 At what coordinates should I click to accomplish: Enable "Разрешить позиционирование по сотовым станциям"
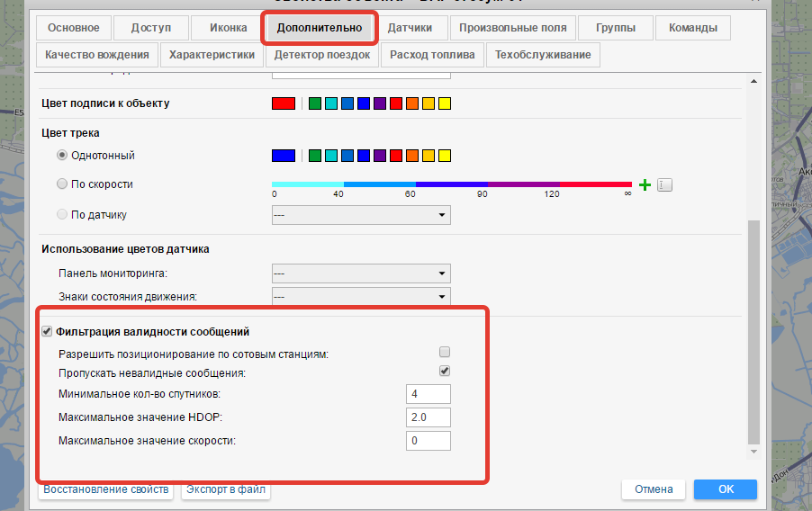tap(444, 353)
